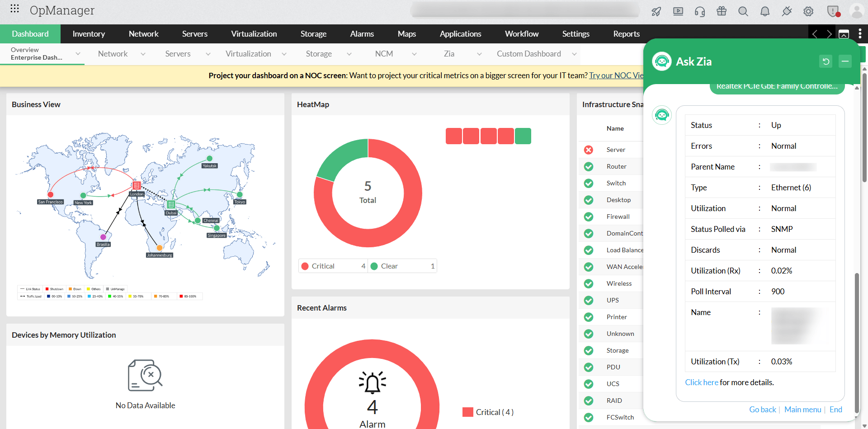Open the apps grid launcher icon
Image resolution: width=868 pixels, height=429 pixels.
(14, 9)
